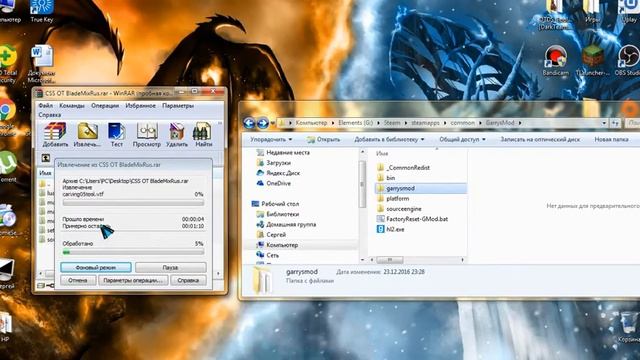Open the WinRAR Файл menu

[x=45, y=106]
